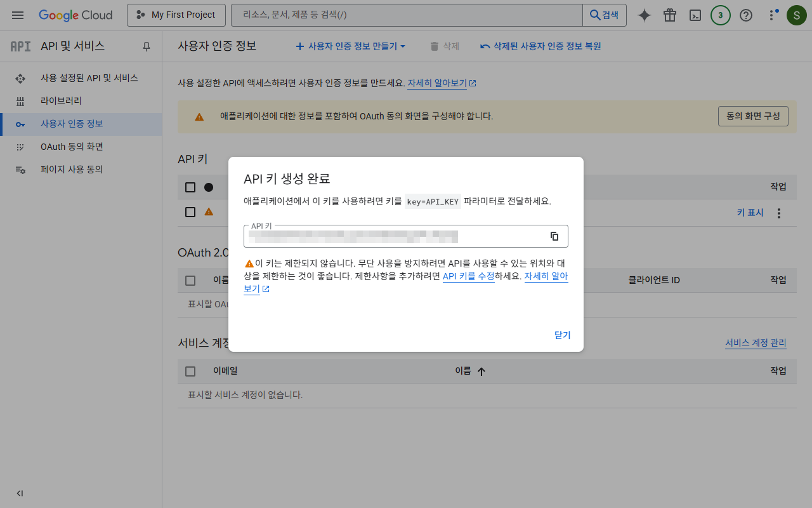Pin the API and services menu
This screenshot has height=508, width=812.
[147, 46]
